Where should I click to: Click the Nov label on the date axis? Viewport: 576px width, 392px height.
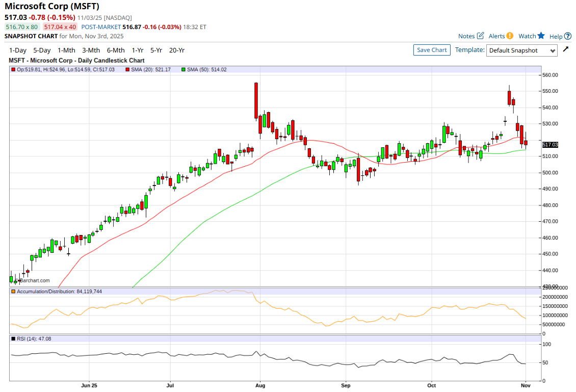click(x=526, y=385)
